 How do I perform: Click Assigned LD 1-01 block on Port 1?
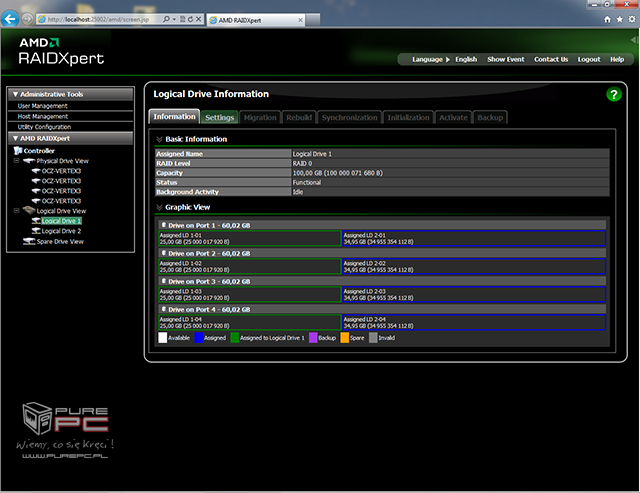pos(250,238)
